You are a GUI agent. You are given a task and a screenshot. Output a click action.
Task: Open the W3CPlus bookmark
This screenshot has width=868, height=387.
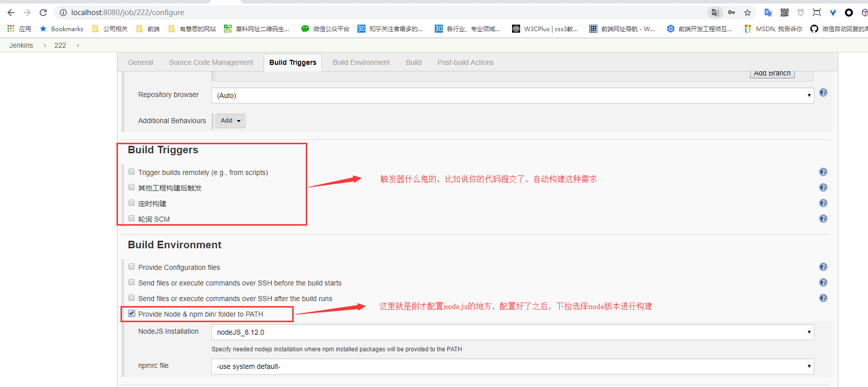(x=545, y=29)
